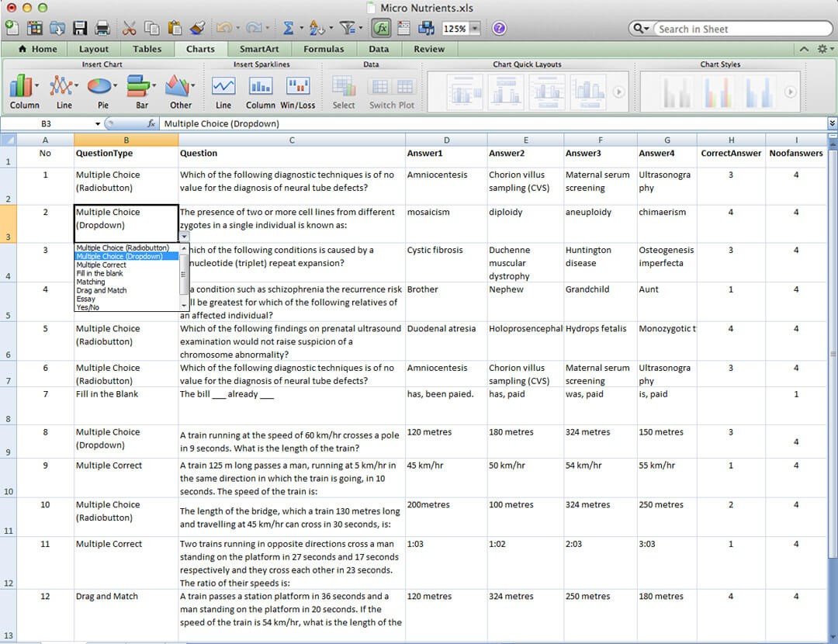Choose Essay in the validation list
Screen dimensions: 838x644
click(85, 299)
